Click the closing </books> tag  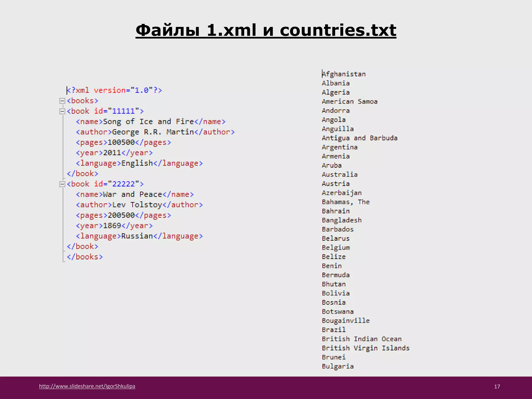point(85,257)
